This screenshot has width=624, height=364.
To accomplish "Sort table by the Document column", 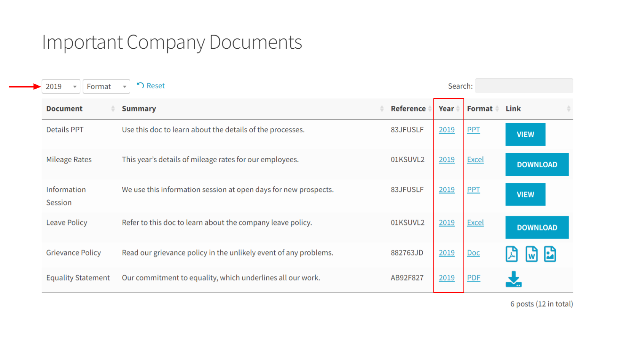I will (80, 109).
